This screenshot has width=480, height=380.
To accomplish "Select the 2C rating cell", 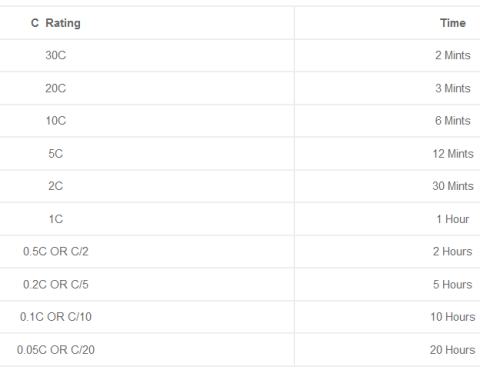I will pyautogui.click(x=56, y=186).
